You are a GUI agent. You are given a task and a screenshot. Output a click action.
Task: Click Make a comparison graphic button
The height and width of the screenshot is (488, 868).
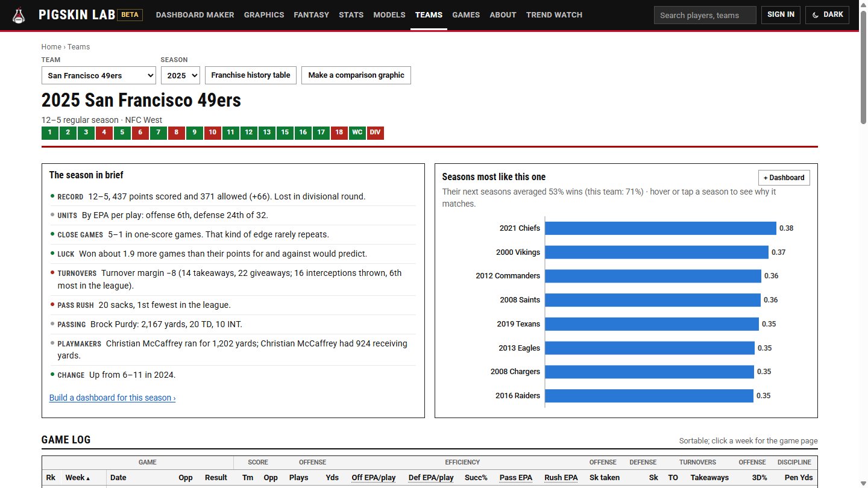click(x=356, y=75)
